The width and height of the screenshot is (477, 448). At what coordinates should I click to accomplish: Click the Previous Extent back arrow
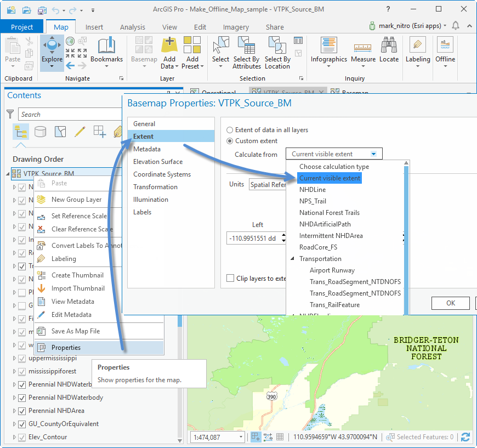point(70,65)
